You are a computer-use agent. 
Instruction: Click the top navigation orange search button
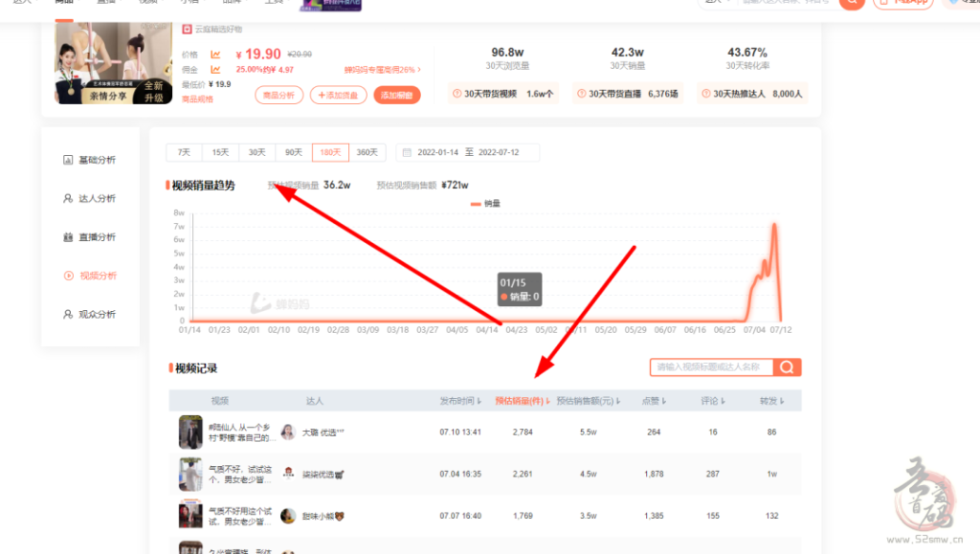(x=852, y=3)
